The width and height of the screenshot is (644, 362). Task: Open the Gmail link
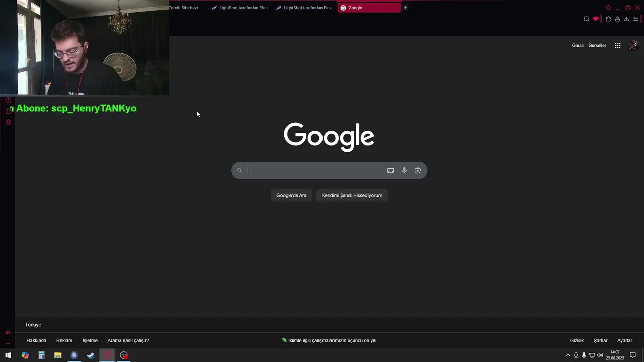578,45
